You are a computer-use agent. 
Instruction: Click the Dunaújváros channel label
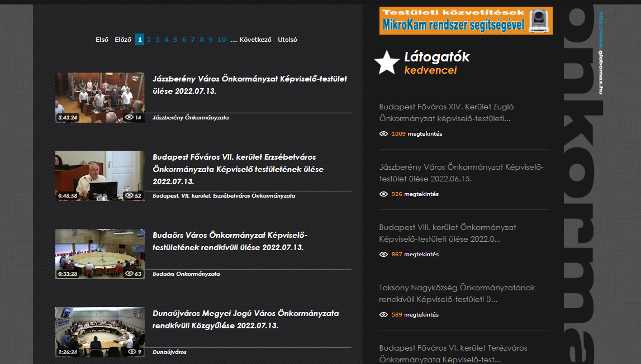coord(170,352)
